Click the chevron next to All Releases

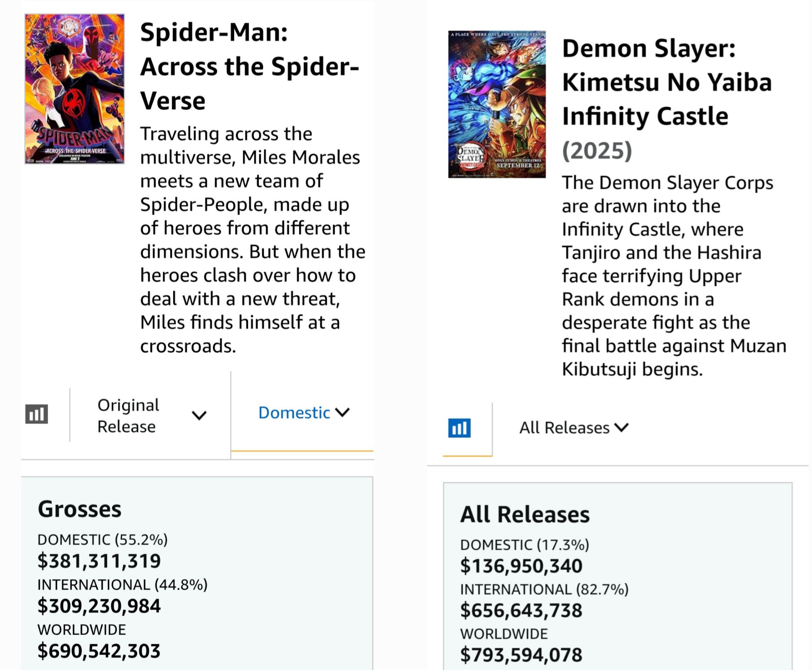click(622, 427)
